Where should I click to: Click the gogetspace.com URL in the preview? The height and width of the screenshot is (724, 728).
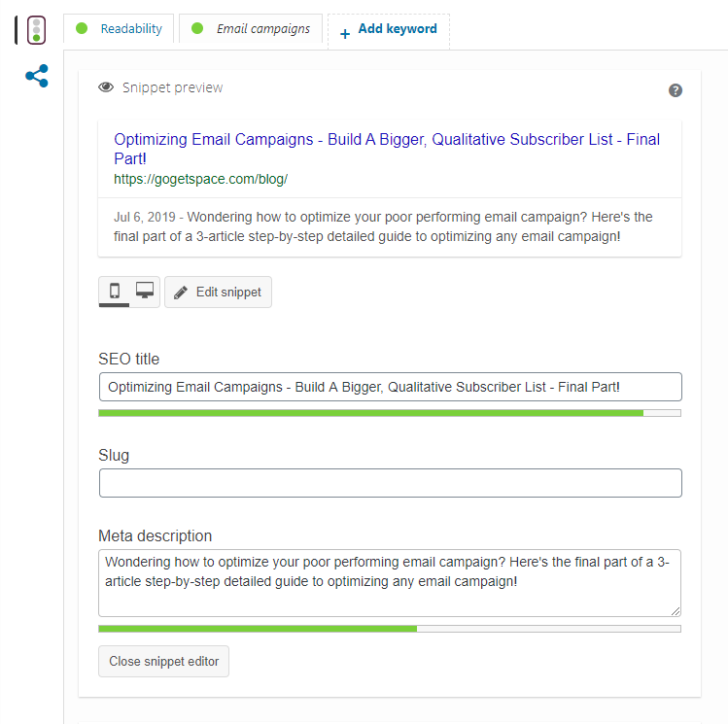[x=200, y=180]
